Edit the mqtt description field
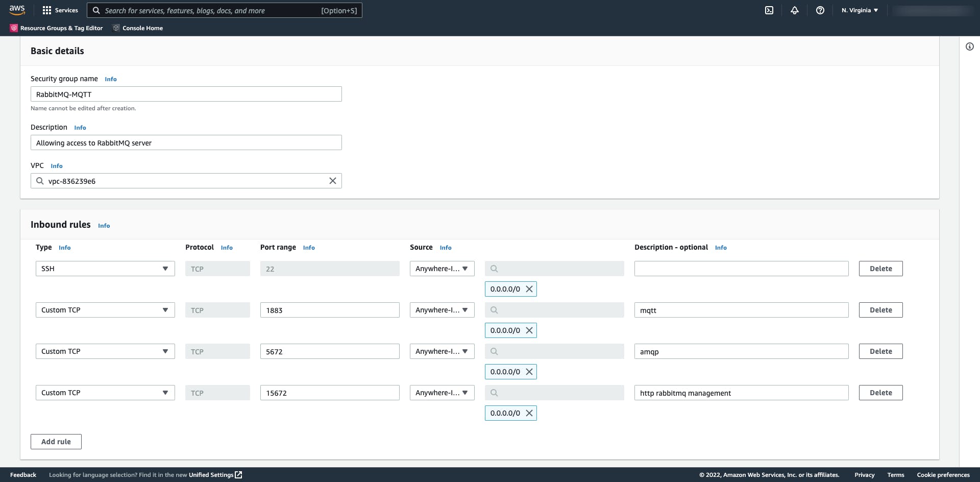Image resolution: width=980 pixels, height=482 pixels. [741, 310]
